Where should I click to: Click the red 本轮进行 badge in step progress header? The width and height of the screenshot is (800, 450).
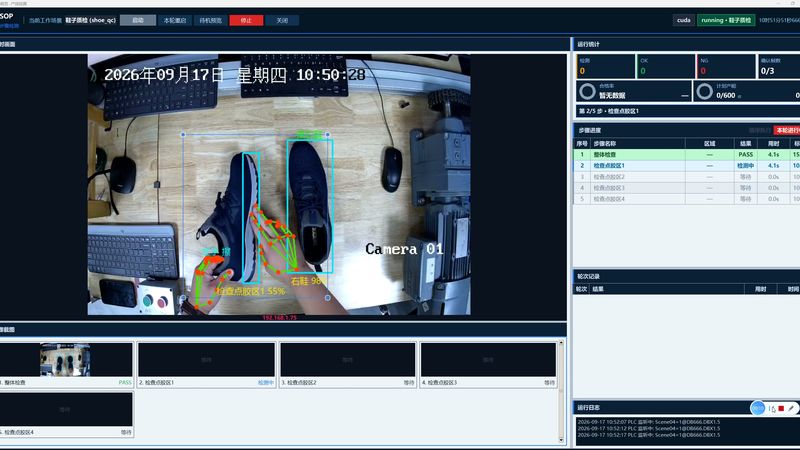coord(787,131)
